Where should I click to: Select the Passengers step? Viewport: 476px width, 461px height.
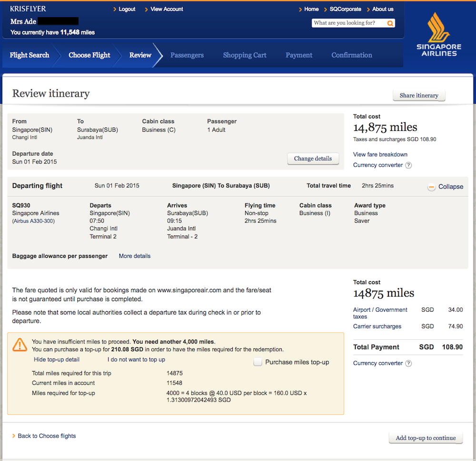click(187, 55)
